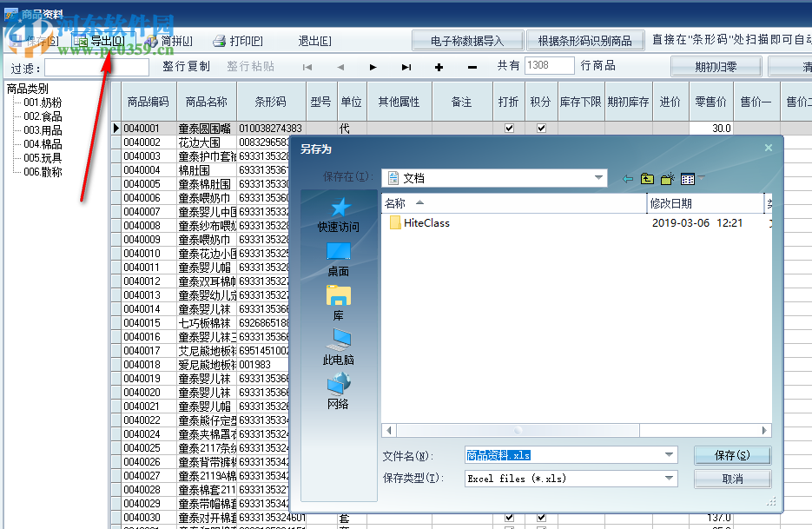Viewport: 812px width, 529px height.
Task: Open the 保存在 location dropdown
Action: pyautogui.click(x=599, y=178)
